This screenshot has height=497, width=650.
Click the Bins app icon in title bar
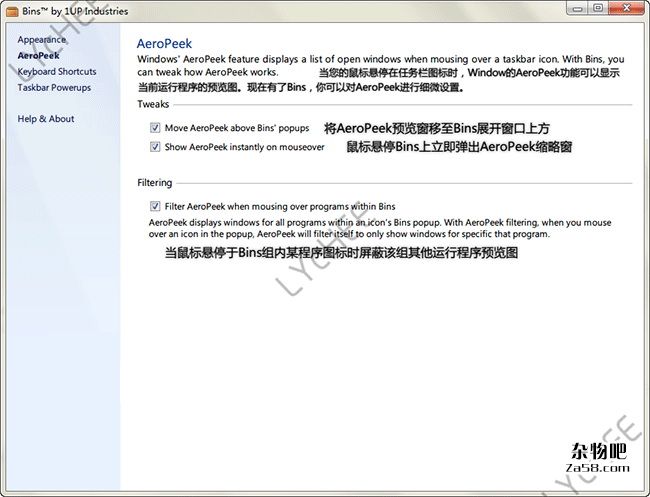pos(12,11)
